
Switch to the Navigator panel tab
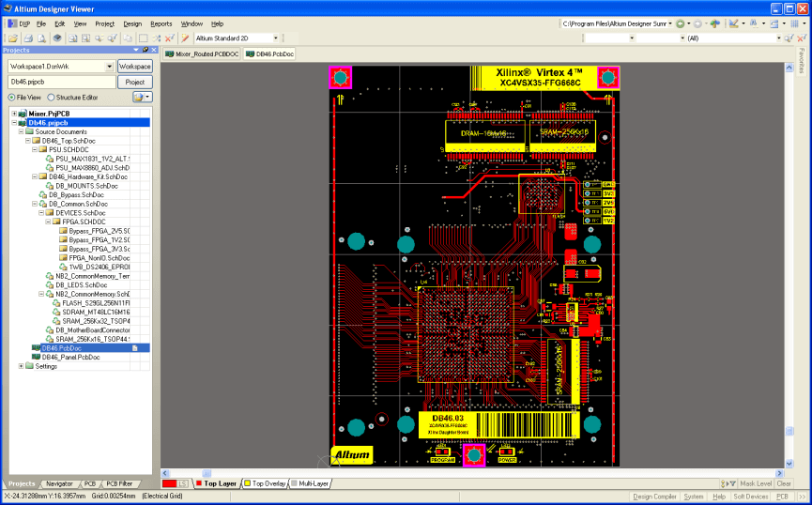(59, 483)
